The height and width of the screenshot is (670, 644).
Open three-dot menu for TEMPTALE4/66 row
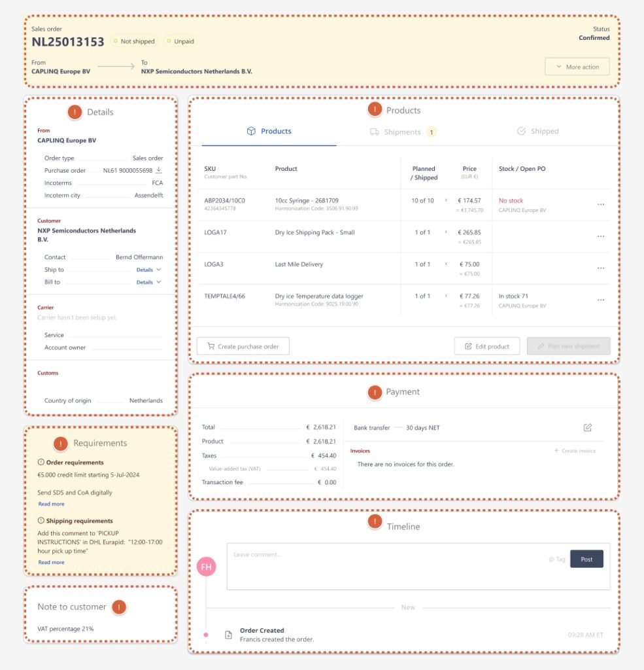600,300
